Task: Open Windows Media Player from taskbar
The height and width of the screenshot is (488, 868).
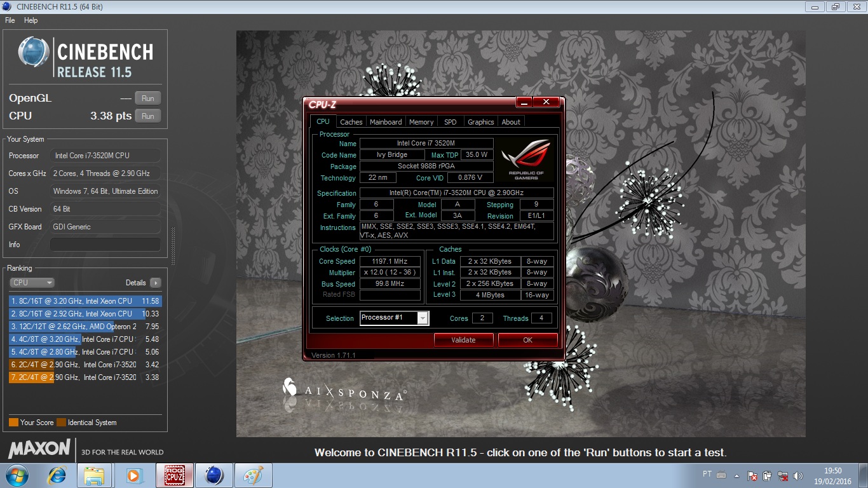Action: point(134,475)
